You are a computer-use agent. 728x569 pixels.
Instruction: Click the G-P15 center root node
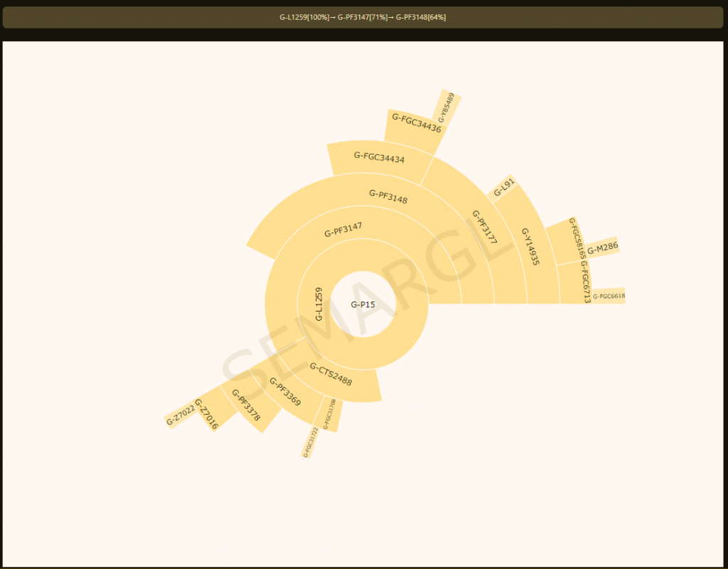point(363,304)
